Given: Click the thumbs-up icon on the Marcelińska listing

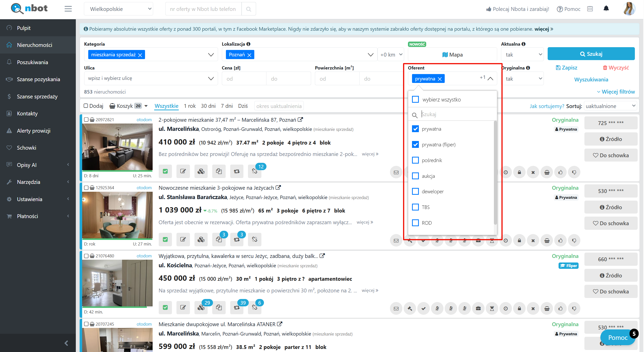Looking at the screenshot, I should pyautogui.click(x=560, y=172).
